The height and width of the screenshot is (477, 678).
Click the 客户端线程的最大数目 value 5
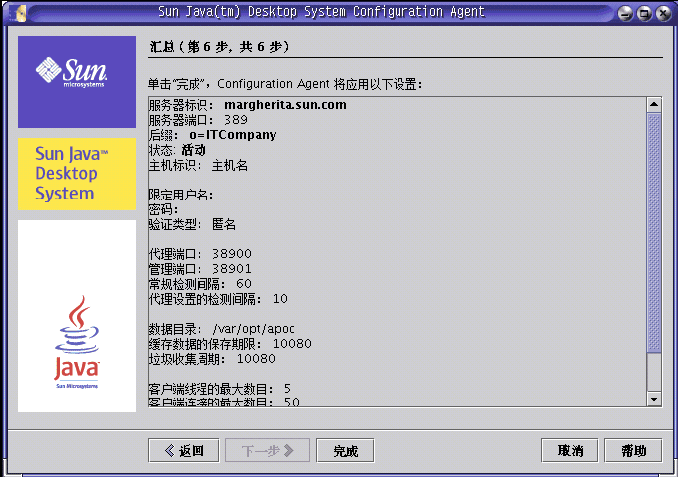point(287,389)
